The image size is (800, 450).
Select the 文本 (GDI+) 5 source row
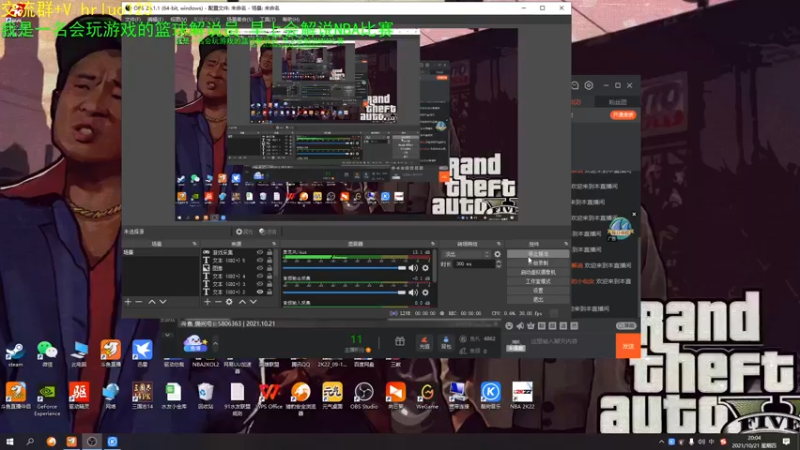pos(237,260)
